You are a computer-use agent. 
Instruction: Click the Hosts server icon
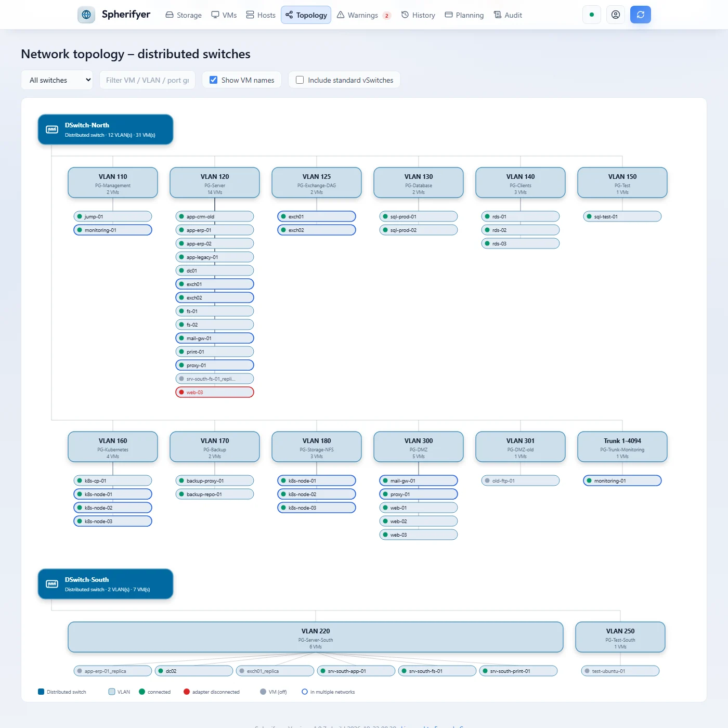[x=250, y=15]
